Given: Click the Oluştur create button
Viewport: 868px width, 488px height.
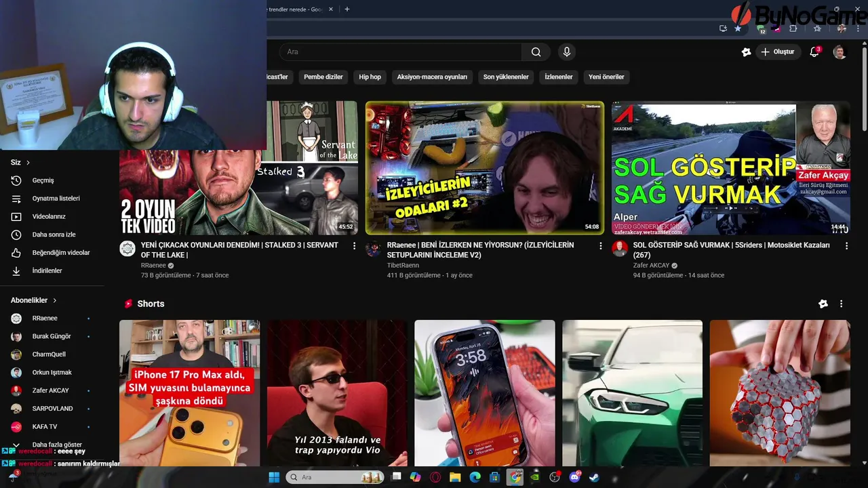Looking at the screenshot, I should tap(777, 52).
